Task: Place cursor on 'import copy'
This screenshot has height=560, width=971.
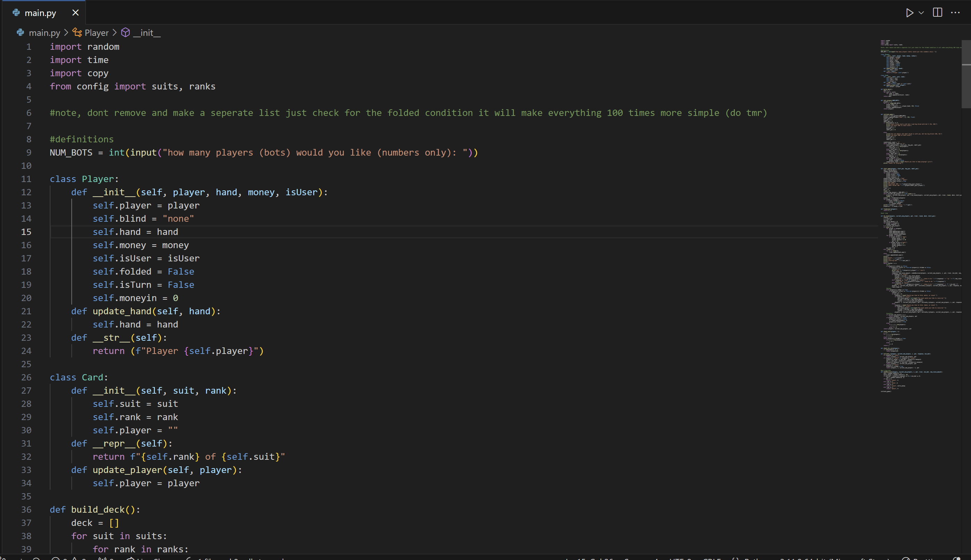Action: click(x=79, y=73)
